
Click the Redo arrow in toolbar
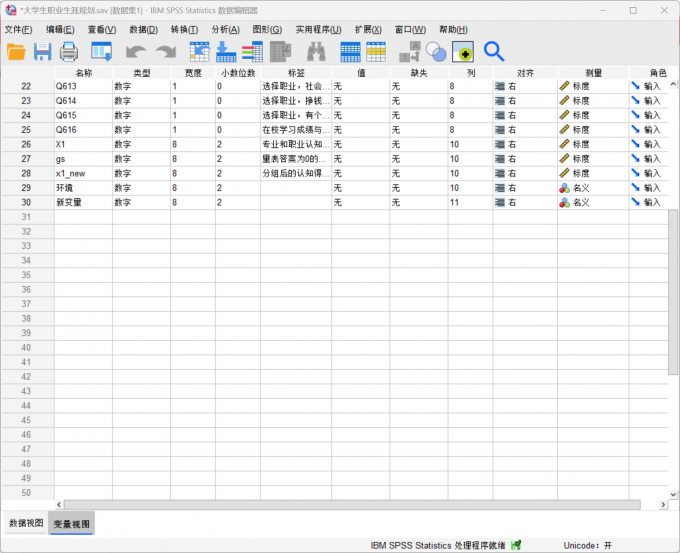(164, 52)
